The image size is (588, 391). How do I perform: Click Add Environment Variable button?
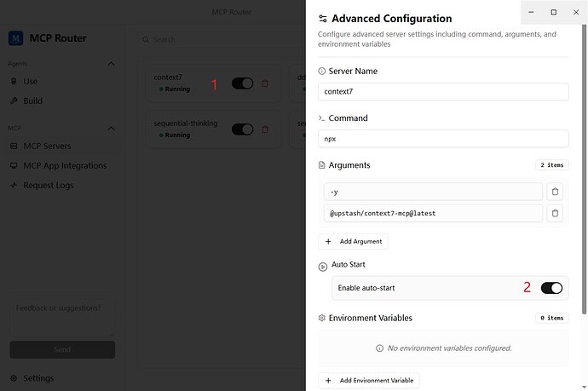369,380
